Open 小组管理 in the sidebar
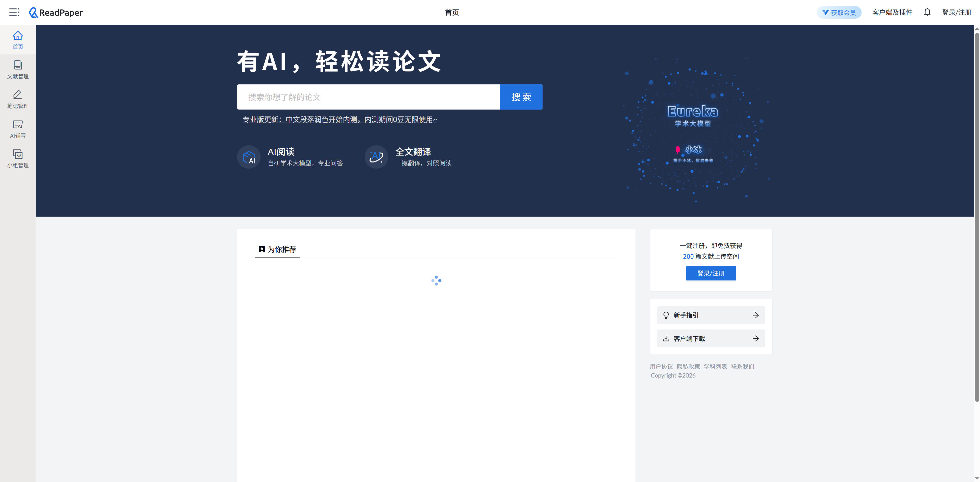 pos(18,159)
